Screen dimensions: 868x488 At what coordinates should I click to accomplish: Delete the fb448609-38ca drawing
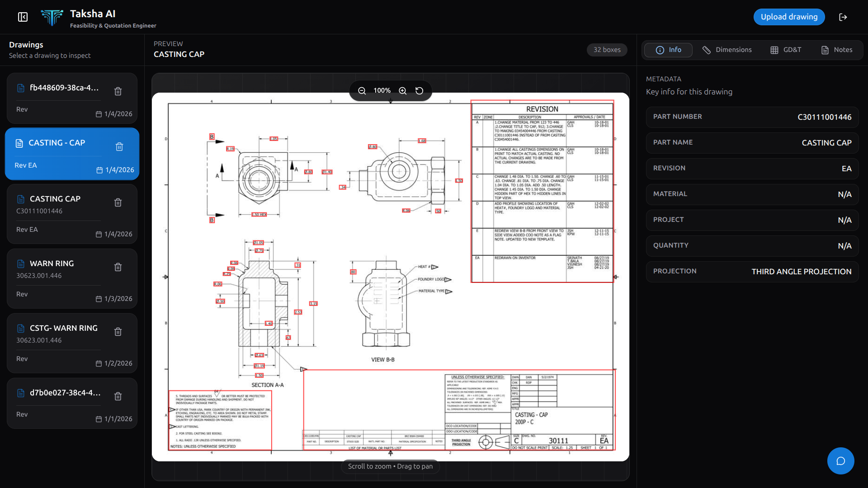click(118, 91)
